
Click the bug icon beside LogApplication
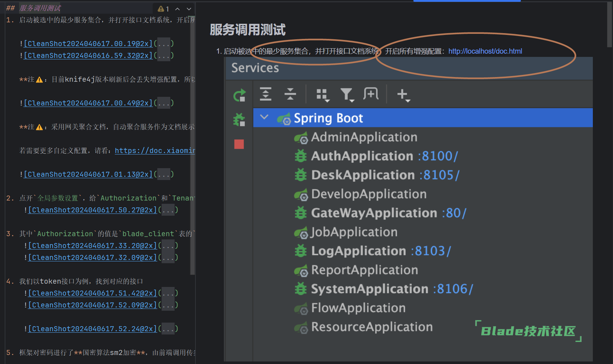[301, 251]
